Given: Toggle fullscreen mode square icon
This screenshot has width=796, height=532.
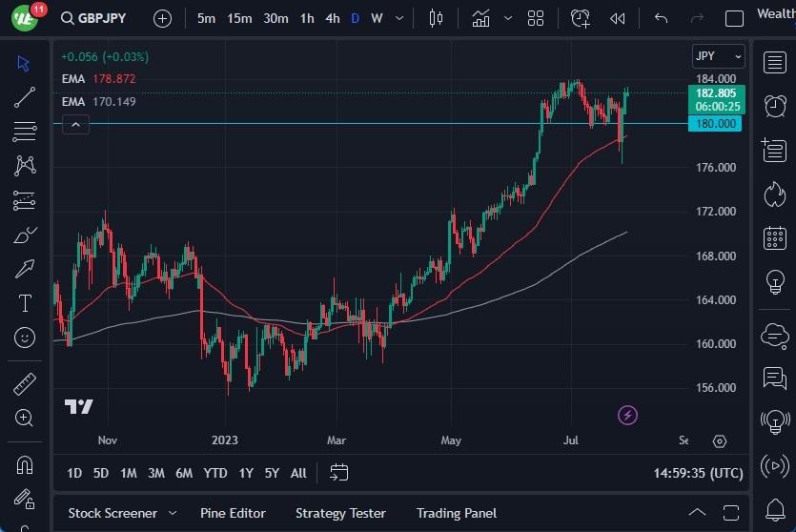Looking at the screenshot, I should coord(734,18).
